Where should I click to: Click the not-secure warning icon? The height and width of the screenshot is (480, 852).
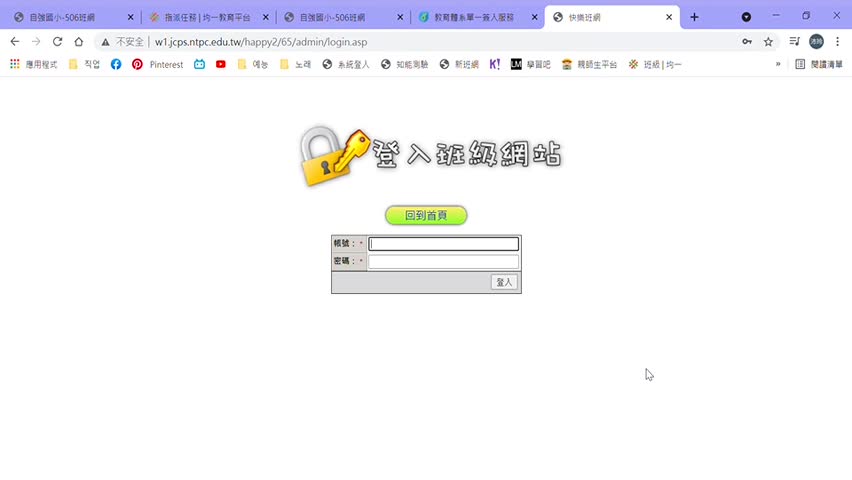[x=105, y=42]
